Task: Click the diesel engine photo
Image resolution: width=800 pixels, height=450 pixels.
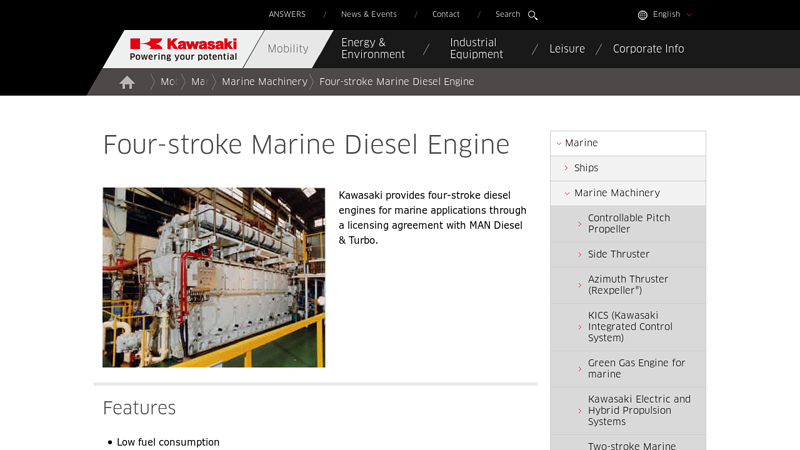Action: 214,277
